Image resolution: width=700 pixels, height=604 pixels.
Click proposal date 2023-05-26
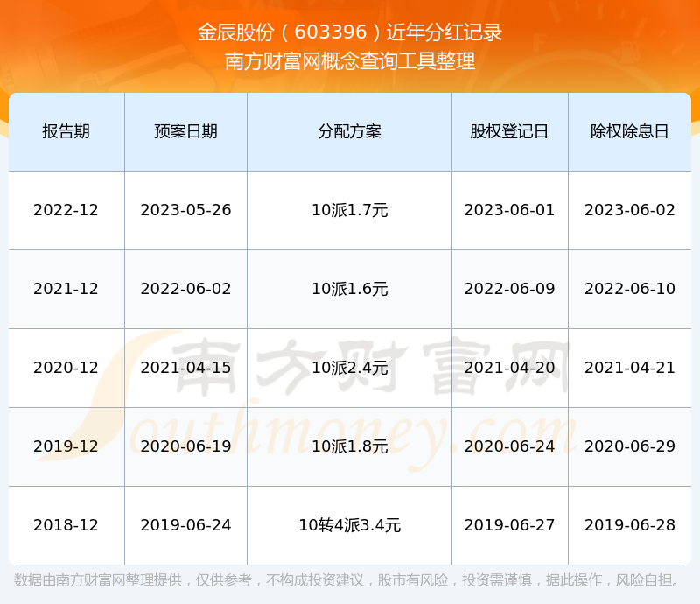185,210
